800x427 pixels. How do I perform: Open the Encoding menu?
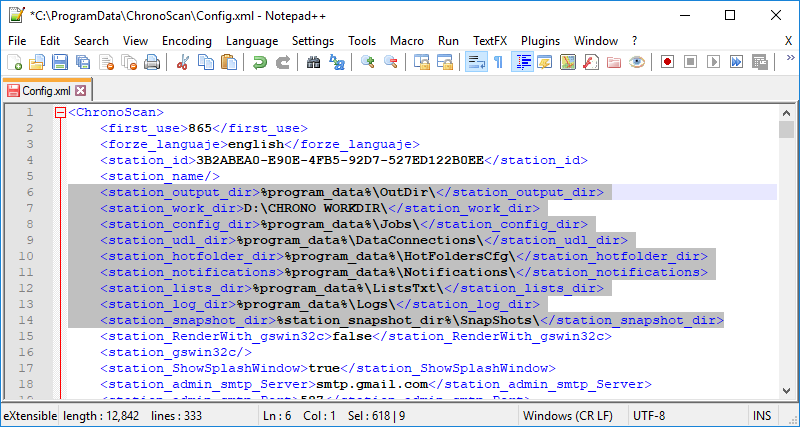(x=186, y=40)
